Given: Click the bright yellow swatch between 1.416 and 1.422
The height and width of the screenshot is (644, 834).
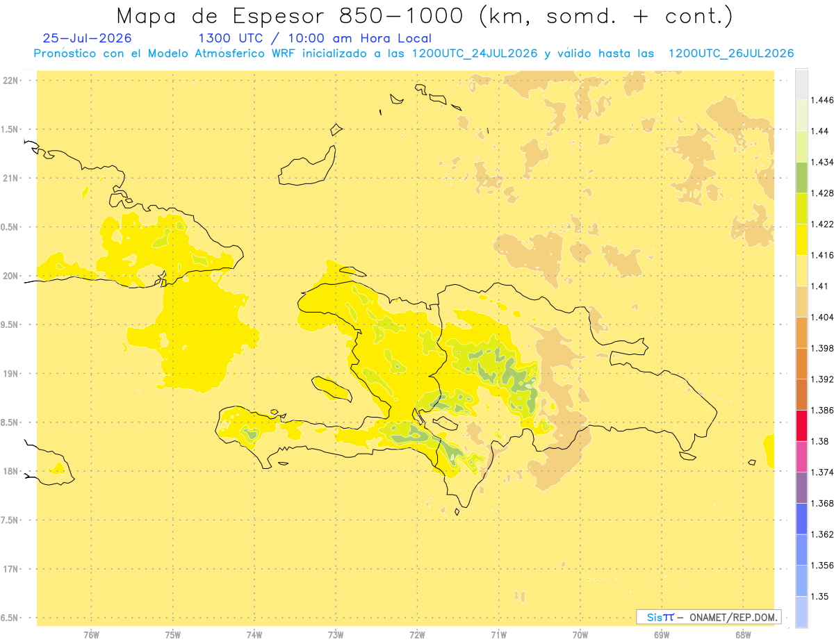Looking at the screenshot, I should pos(801,240).
